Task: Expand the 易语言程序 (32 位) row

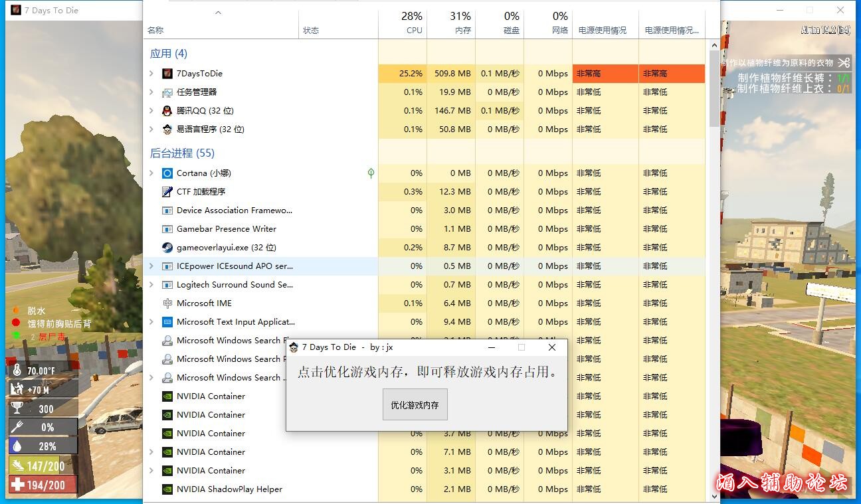Action: click(151, 129)
